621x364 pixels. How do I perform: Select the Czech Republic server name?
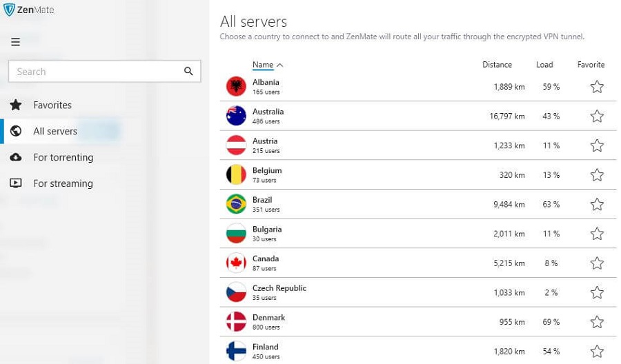pyautogui.click(x=279, y=288)
